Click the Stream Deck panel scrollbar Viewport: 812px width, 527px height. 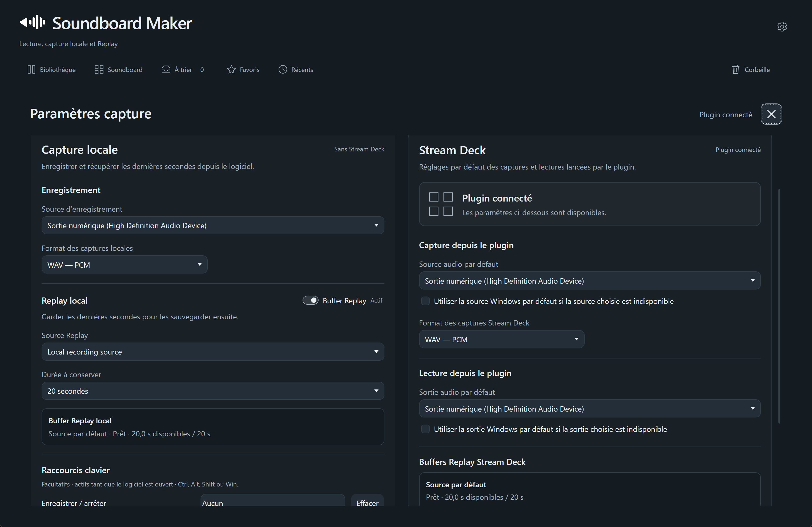pos(779,306)
